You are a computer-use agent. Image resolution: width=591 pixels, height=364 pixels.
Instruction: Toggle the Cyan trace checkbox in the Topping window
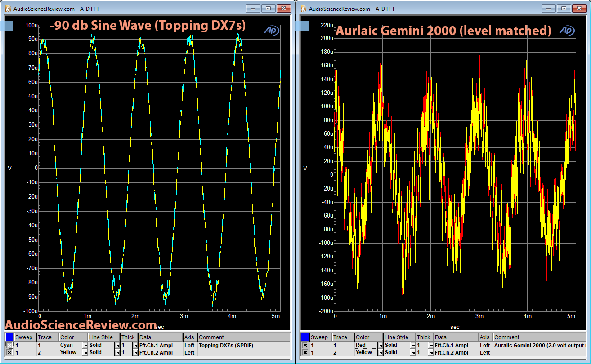pos(9,345)
